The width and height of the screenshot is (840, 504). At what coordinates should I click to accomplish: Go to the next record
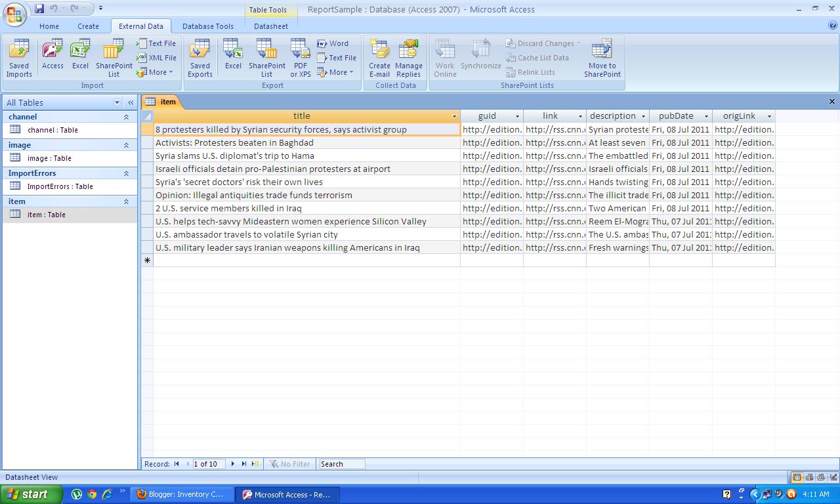coord(233,464)
